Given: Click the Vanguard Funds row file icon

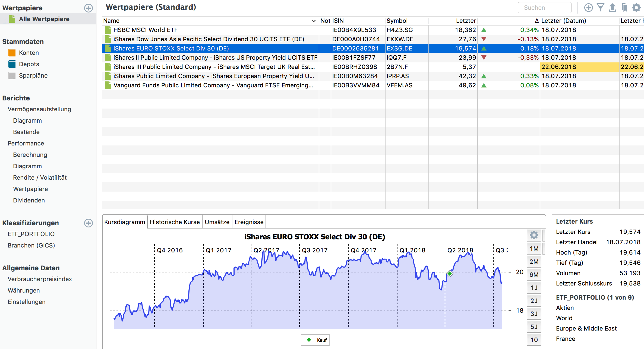Looking at the screenshot, I should coord(108,85).
